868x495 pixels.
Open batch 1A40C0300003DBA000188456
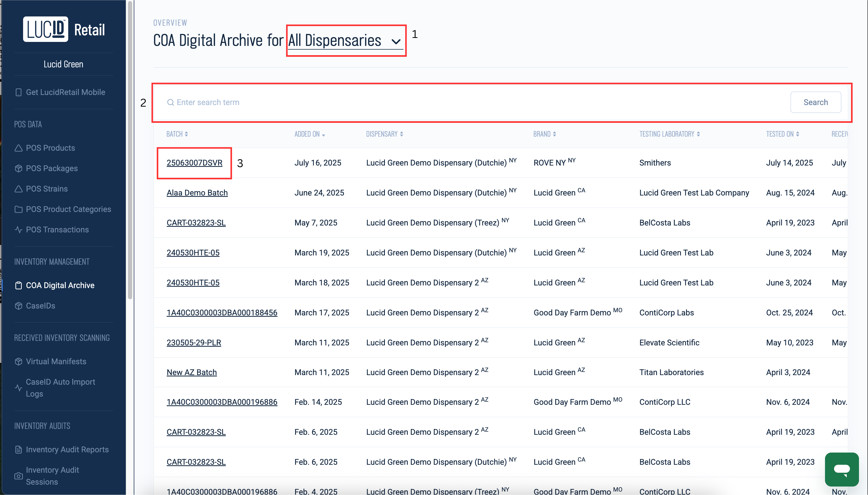(x=222, y=312)
